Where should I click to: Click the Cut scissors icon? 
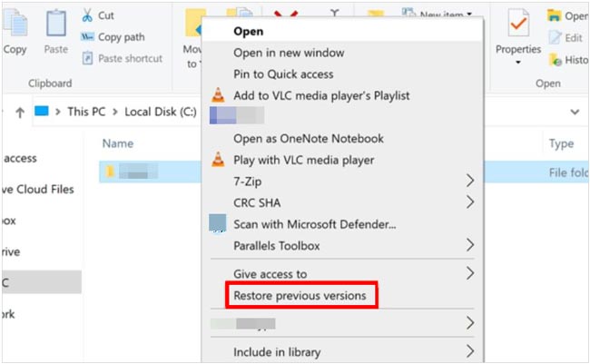click(x=87, y=15)
